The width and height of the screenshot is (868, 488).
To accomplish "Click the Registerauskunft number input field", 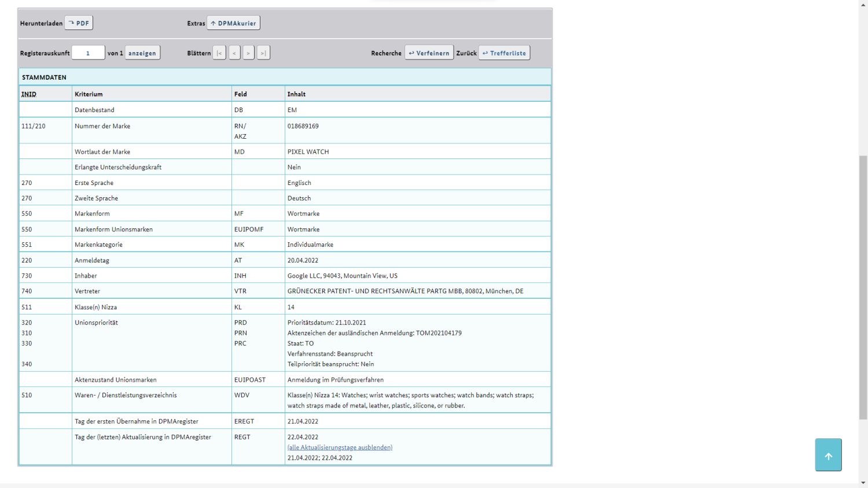I will (x=88, y=53).
